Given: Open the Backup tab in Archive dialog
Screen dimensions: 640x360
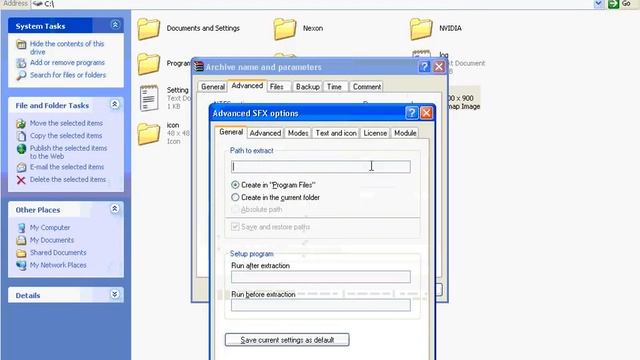Looking at the screenshot, I should click(x=308, y=87).
